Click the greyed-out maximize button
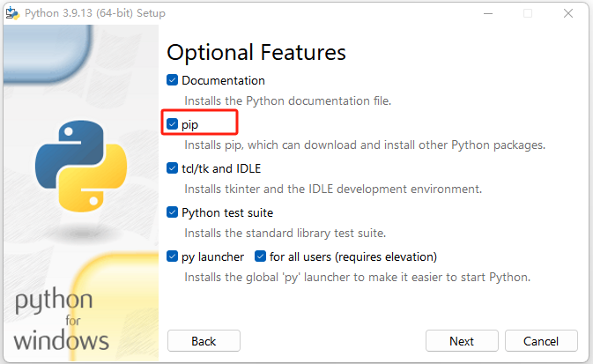 pyautogui.click(x=528, y=13)
